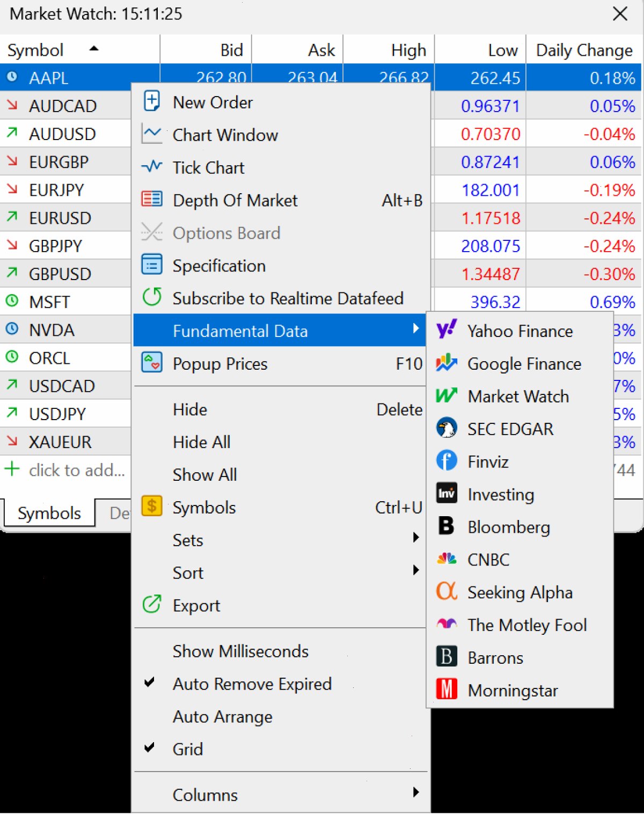644x814 pixels.
Task: Click 'click to add...' symbol field
Action: [x=77, y=470]
